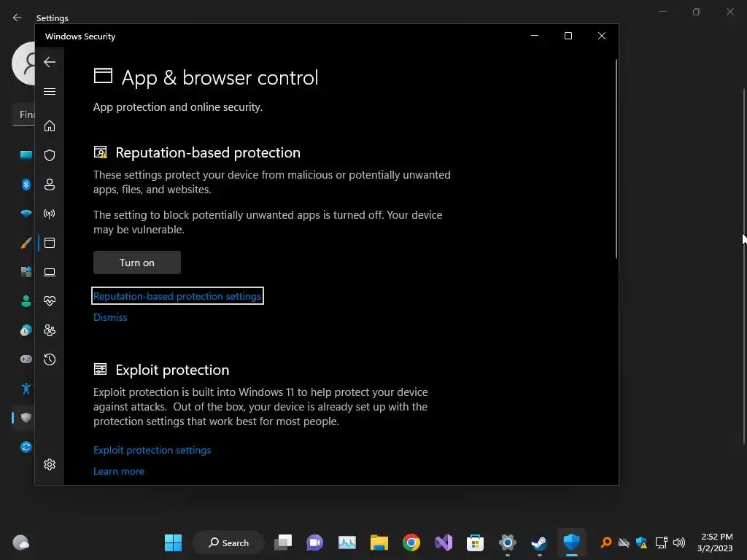
Task: Open Device performance & health heart icon
Action: coord(50,301)
